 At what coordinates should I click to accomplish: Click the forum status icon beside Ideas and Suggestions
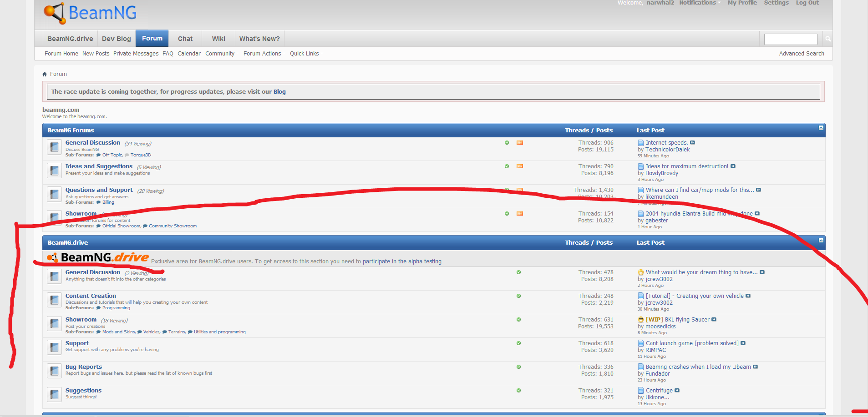click(x=54, y=171)
